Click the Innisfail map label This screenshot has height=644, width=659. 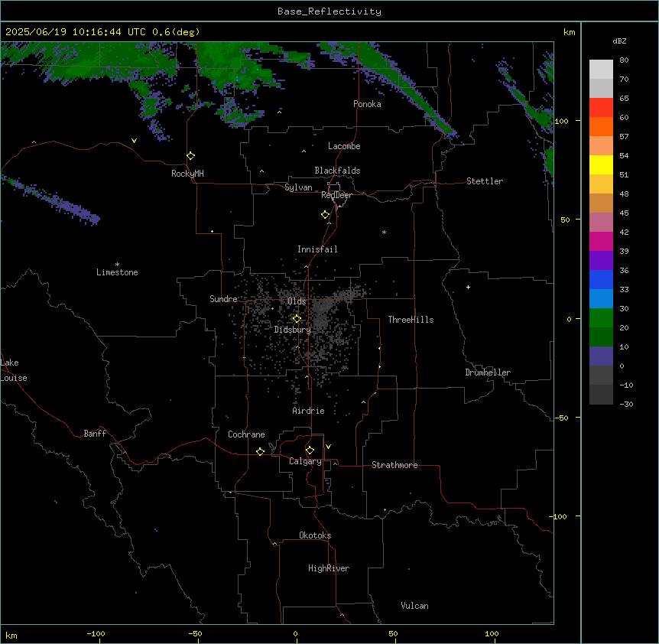point(317,249)
